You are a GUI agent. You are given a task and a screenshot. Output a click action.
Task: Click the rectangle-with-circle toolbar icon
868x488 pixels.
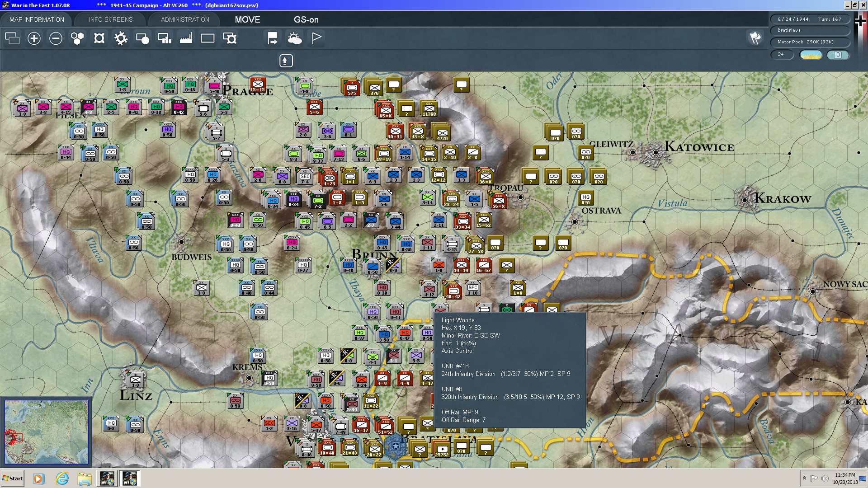tap(142, 38)
